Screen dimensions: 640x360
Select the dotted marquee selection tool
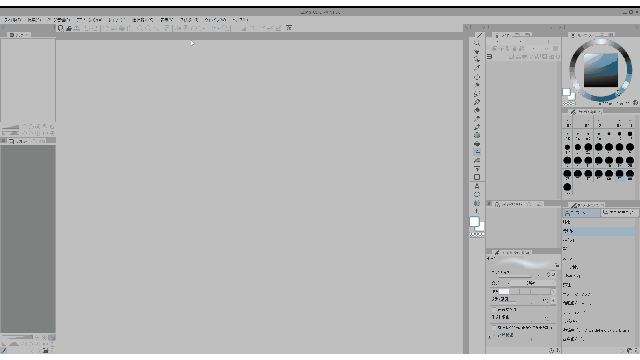[x=477, y=77]
